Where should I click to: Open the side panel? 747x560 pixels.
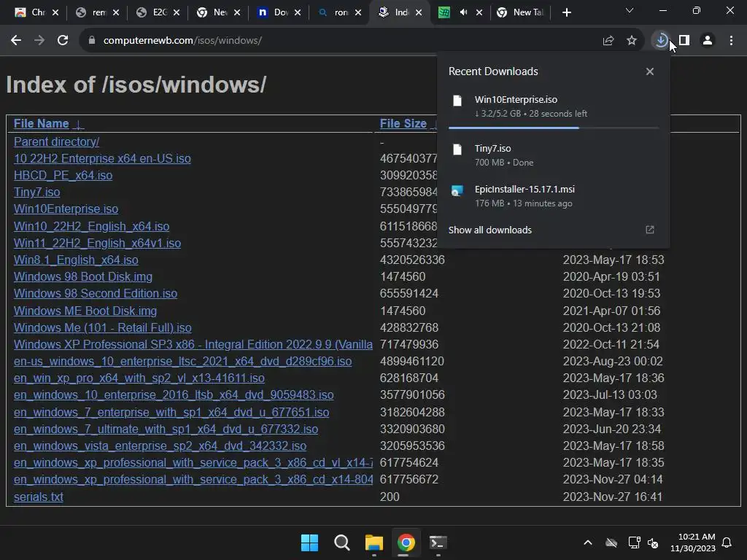point(684,41)
